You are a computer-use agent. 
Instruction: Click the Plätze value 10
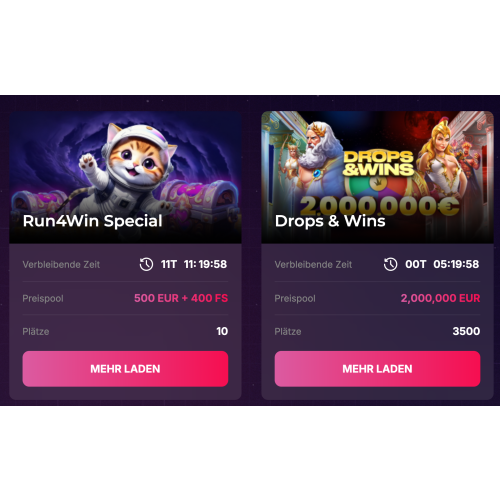tap(222, 331)
